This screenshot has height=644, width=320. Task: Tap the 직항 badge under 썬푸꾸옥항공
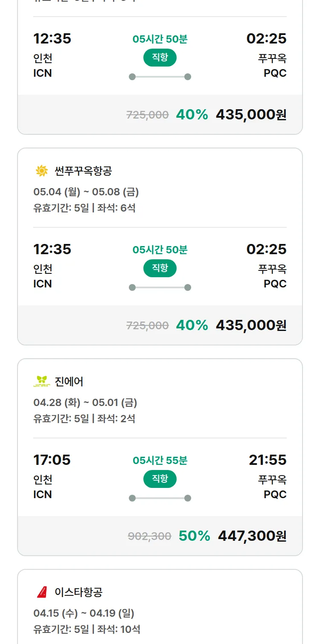click(x=160, y=268)
